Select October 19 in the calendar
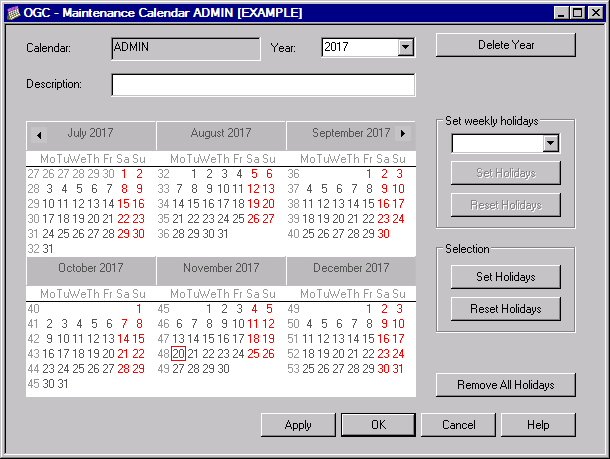 click(93, 354)
